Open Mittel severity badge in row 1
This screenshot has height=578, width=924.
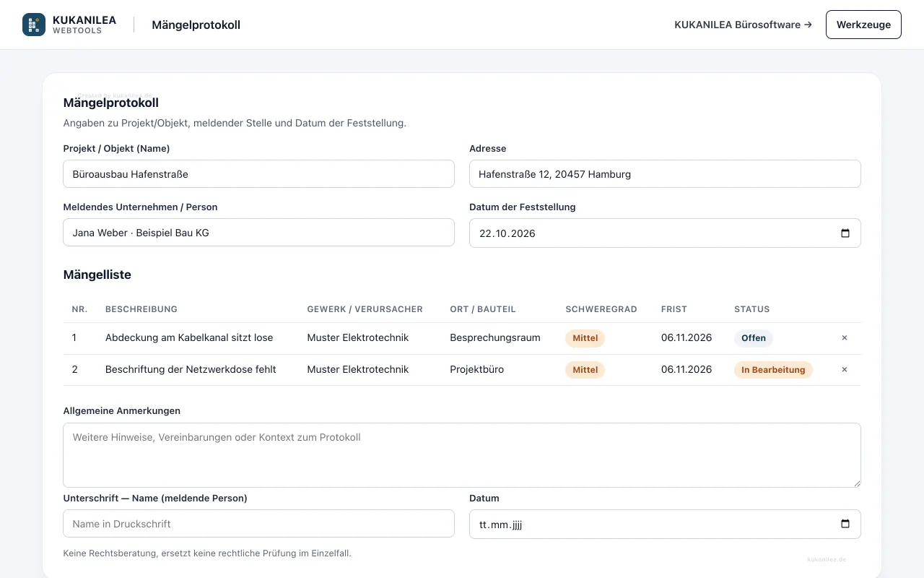coord(585,338)
